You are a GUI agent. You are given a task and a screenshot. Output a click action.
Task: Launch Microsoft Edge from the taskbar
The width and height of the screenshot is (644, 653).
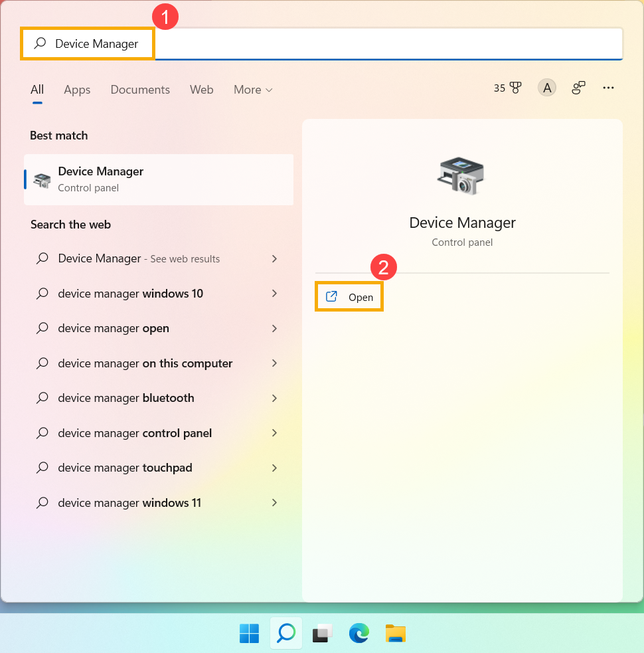click(359, 634)
